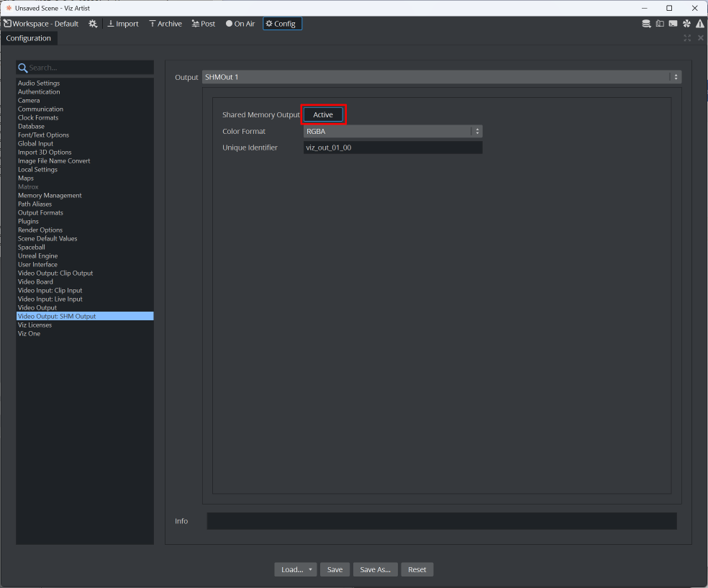Open the documentation book icon
The image size is (708, 588).
[x=660, y=24]
